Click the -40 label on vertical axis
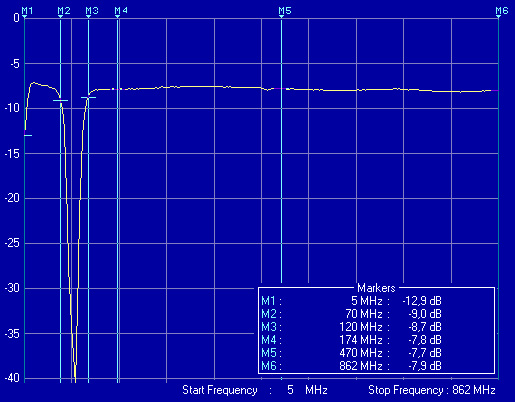Screen dimensions: 515x402 point(12,378)
